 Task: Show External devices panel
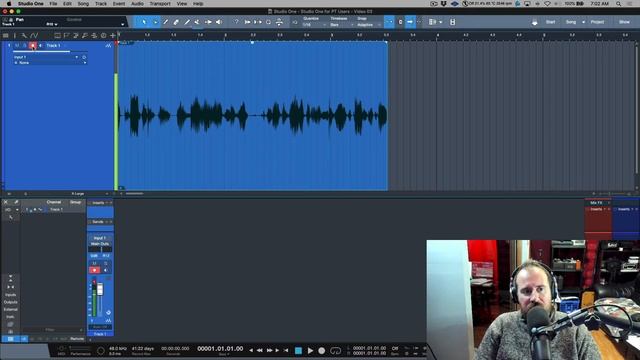pyautogui.click(x=11, y=309)
